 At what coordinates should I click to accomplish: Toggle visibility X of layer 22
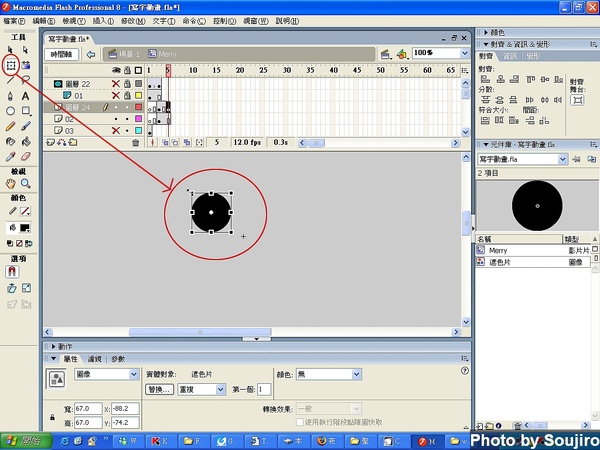tap(116, 84)
